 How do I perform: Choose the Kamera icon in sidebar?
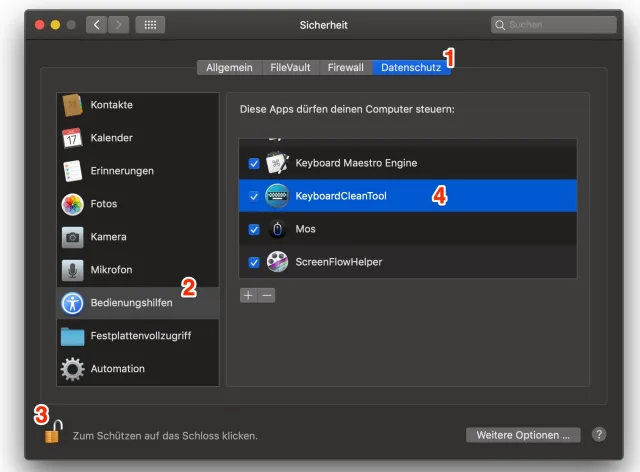click(x=73, y=237)
